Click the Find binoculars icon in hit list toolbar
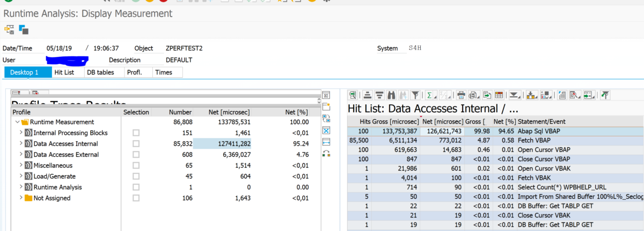 391,95
